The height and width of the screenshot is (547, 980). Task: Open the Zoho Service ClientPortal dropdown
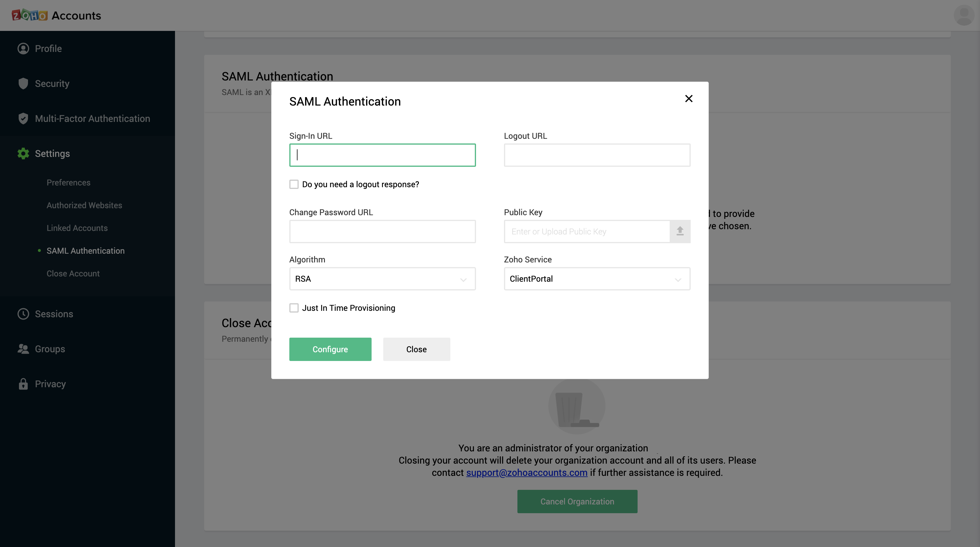click(x=597, y=279)
